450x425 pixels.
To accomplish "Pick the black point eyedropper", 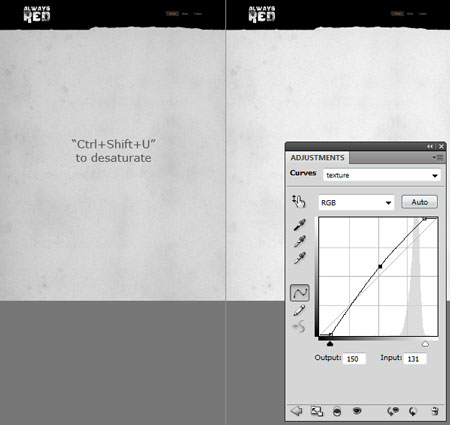I will 299,225.
